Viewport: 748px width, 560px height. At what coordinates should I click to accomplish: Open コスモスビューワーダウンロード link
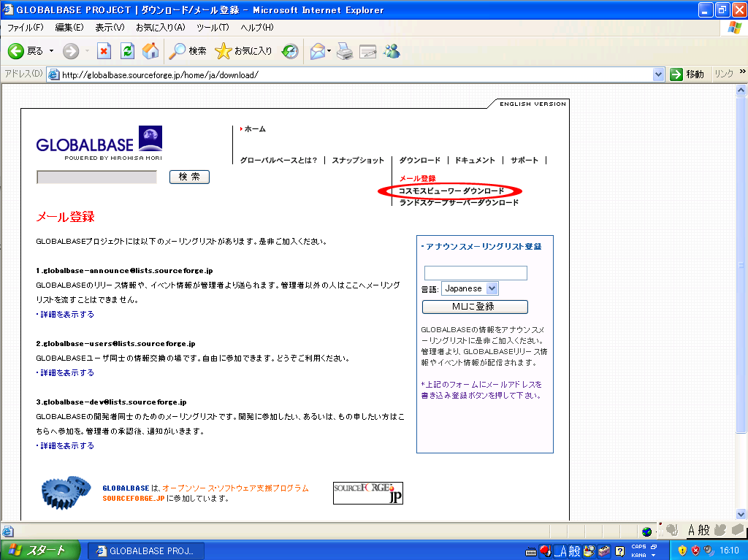pyautogui.click(x=451, y=191)
